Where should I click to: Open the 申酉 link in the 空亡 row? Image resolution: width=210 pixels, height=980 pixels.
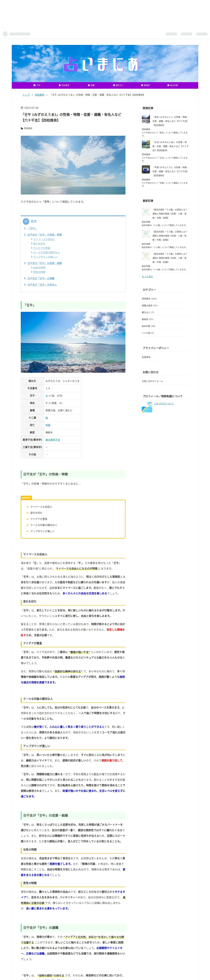click(x=48, y=425)
